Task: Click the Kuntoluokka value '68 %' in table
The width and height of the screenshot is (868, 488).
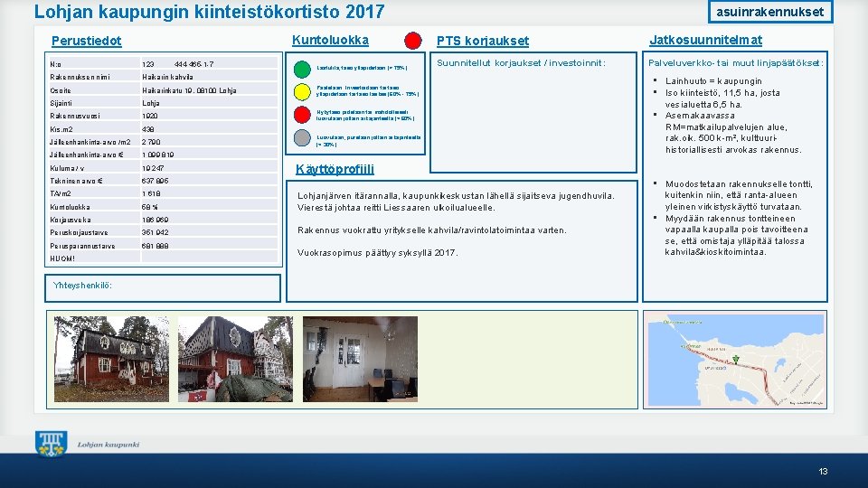Action: [x=150, y=207]
